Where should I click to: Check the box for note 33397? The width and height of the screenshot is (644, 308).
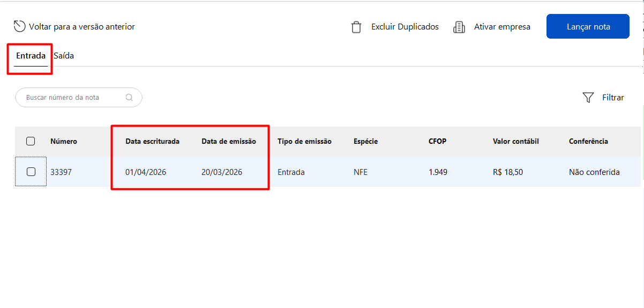31,172
